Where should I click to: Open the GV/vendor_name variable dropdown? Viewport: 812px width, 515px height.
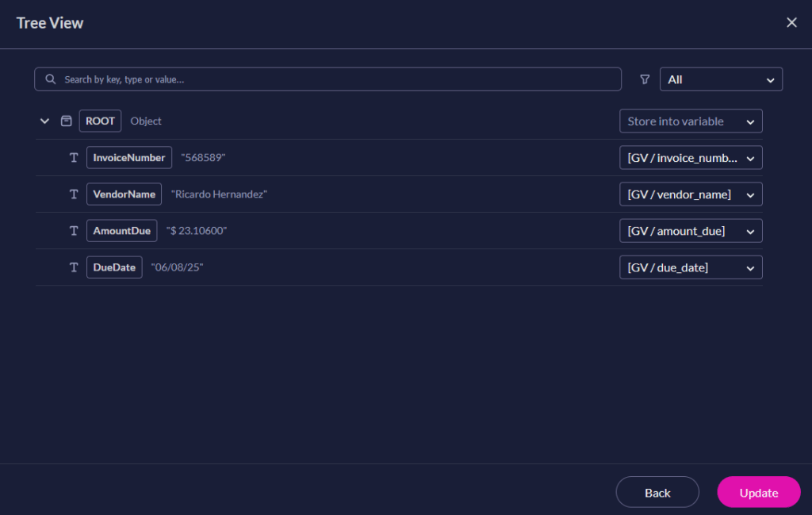point(690,194)
